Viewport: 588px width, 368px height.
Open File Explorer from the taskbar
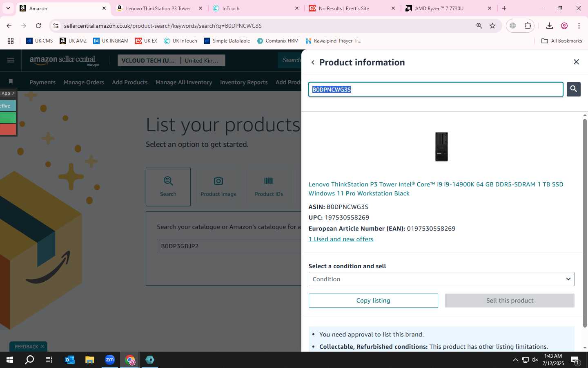(89, 360)
